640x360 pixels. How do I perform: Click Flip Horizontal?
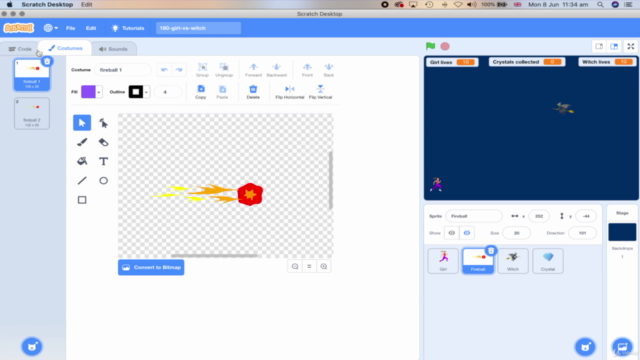click(290, 92)
